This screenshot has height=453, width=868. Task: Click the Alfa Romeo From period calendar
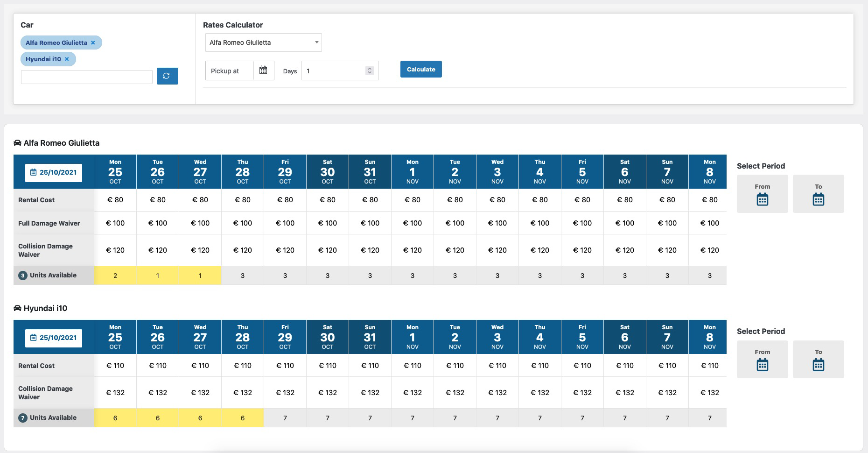coord(762,194)
